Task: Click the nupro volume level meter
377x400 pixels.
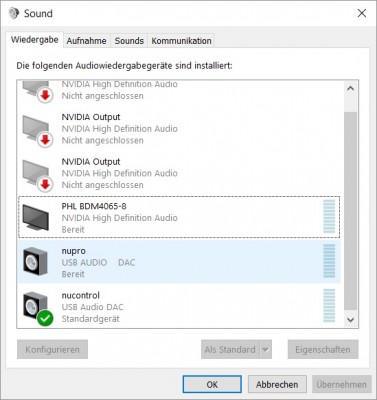Action: (x=329, y=261)
